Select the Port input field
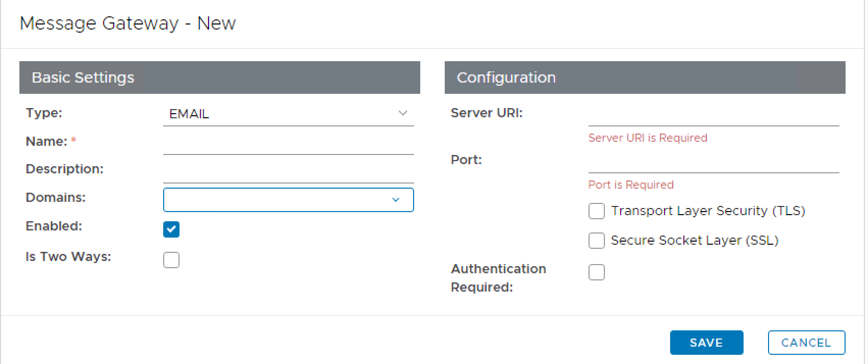Screen dimensions: 868x364 click(713, 162)
